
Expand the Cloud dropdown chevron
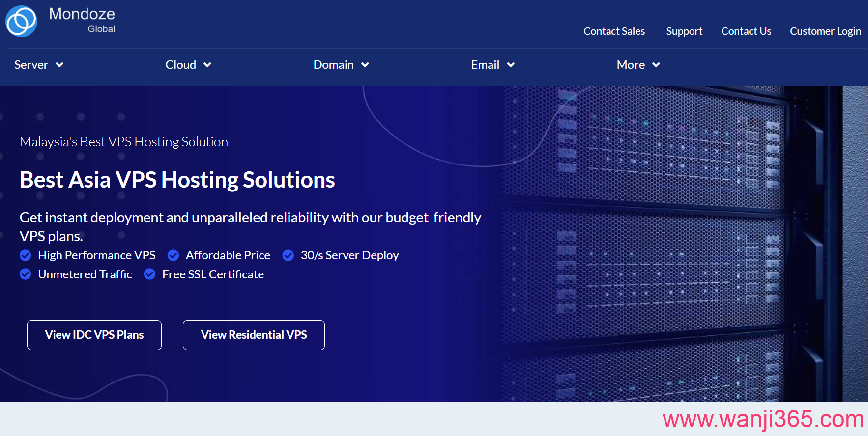coord(207,65)
